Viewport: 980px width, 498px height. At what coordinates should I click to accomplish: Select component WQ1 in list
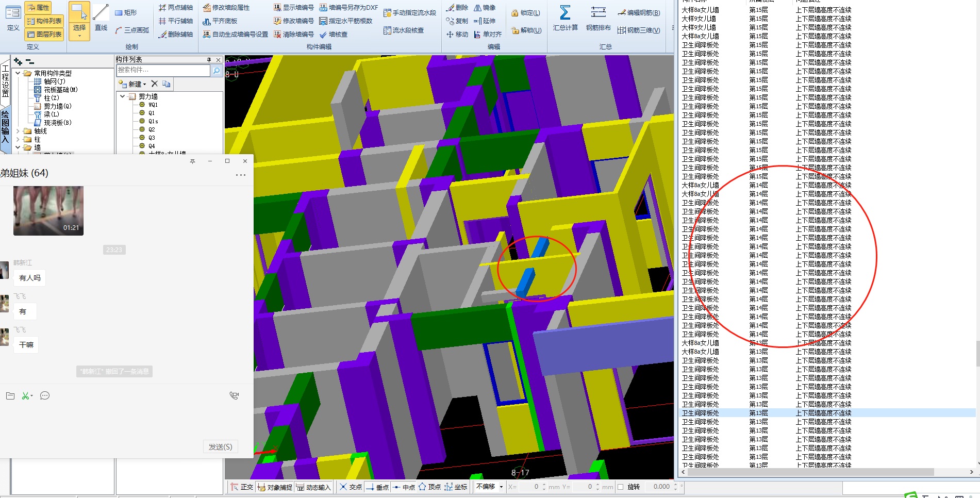coord(153,105)
